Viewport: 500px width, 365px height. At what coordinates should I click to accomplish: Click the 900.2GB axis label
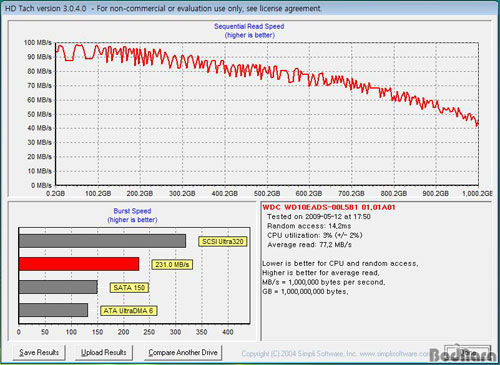435,194
